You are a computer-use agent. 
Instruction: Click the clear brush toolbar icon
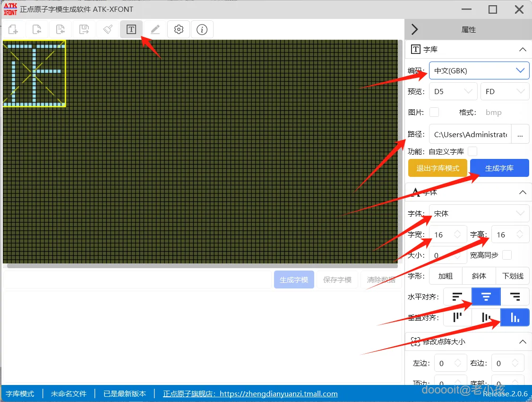[108, 29]
